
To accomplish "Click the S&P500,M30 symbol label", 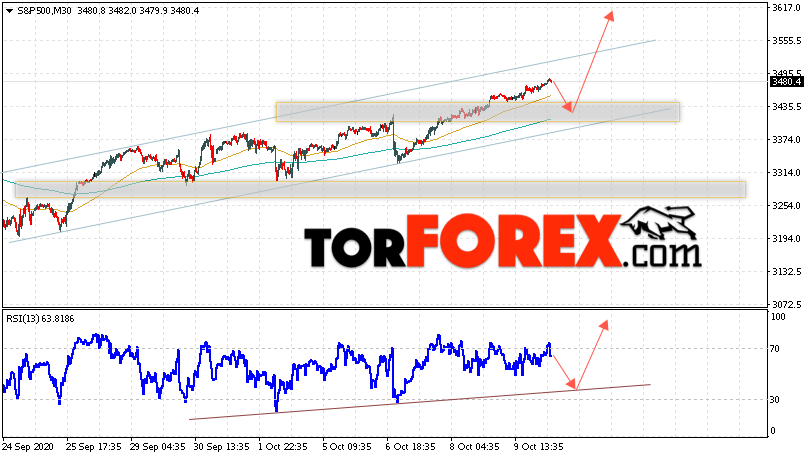I will tap(44, 10).
